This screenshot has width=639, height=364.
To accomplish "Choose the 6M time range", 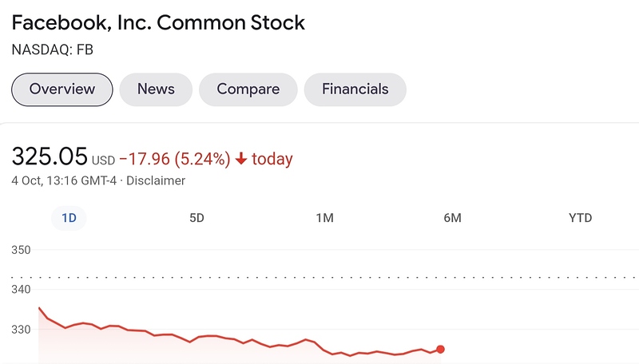I will point(452,218).
